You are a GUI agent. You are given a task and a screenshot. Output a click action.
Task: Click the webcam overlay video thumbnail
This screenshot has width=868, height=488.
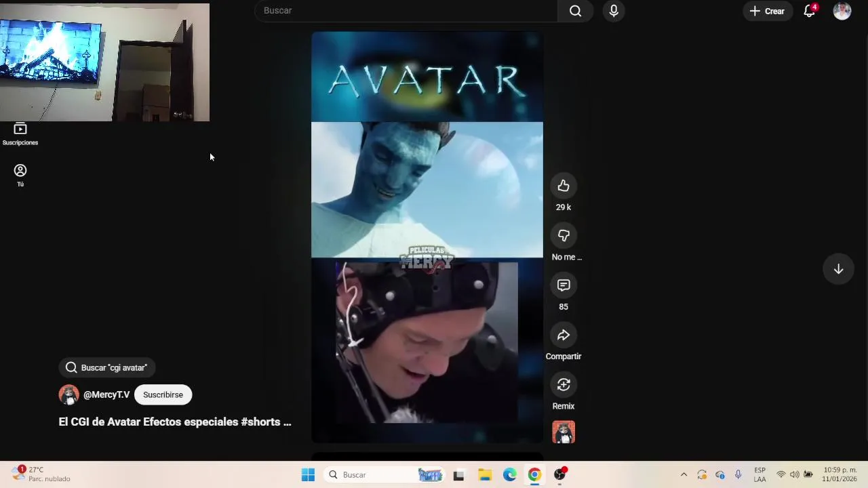coord(105,62)
